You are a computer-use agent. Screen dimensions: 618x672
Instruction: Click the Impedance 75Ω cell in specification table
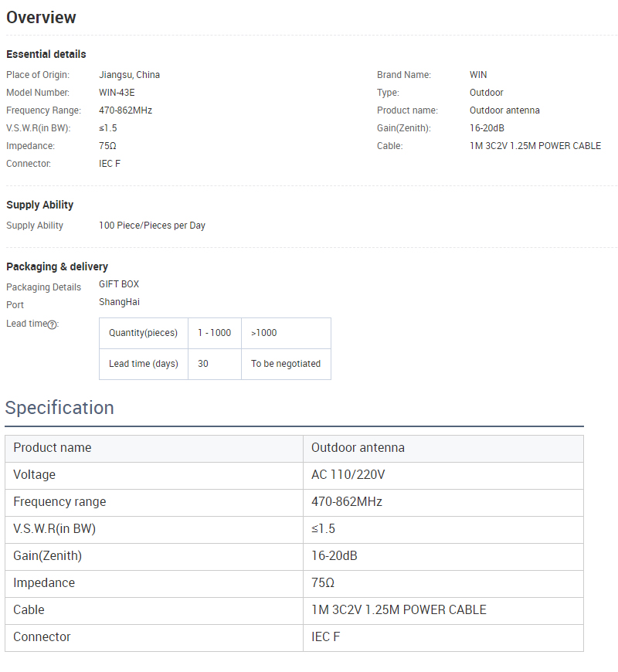pyautogui.click(x=323, y=583)
